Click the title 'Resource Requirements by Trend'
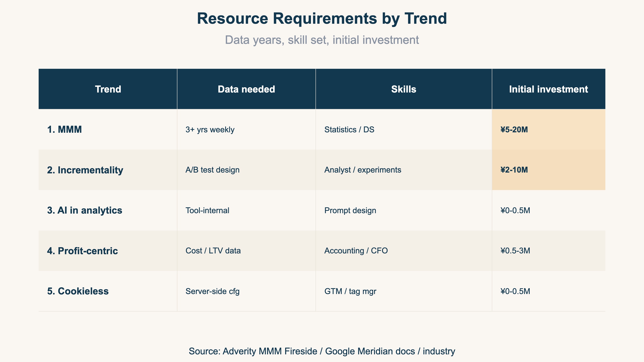Screen dimensions: 644x362 point(322,19)
